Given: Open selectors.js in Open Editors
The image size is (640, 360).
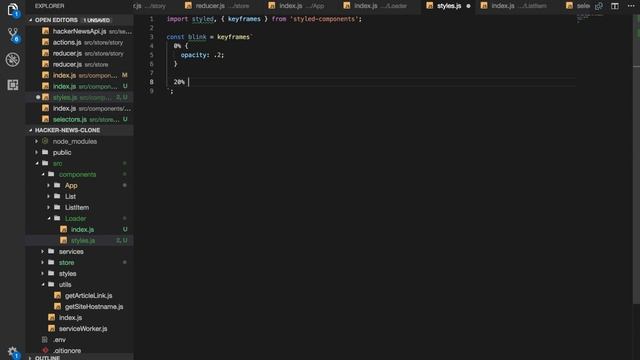Looking at the screenshot, I should pyautogui.click(x=80, y=119).
